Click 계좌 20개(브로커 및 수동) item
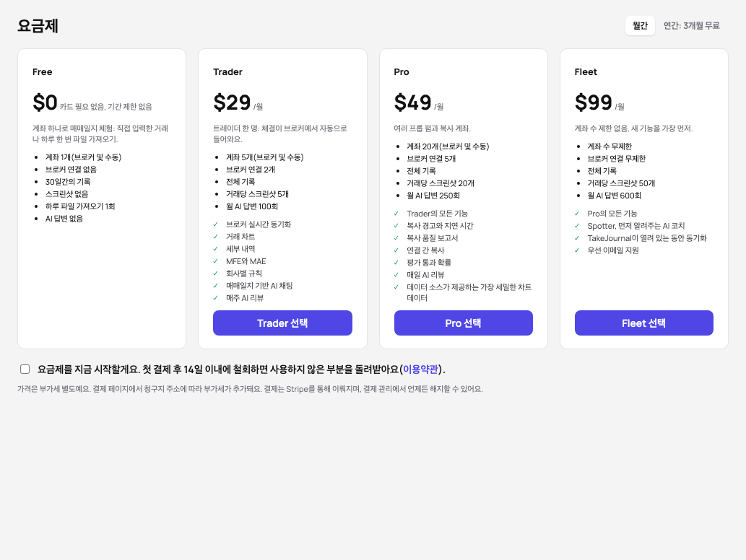 pos(448,146)
